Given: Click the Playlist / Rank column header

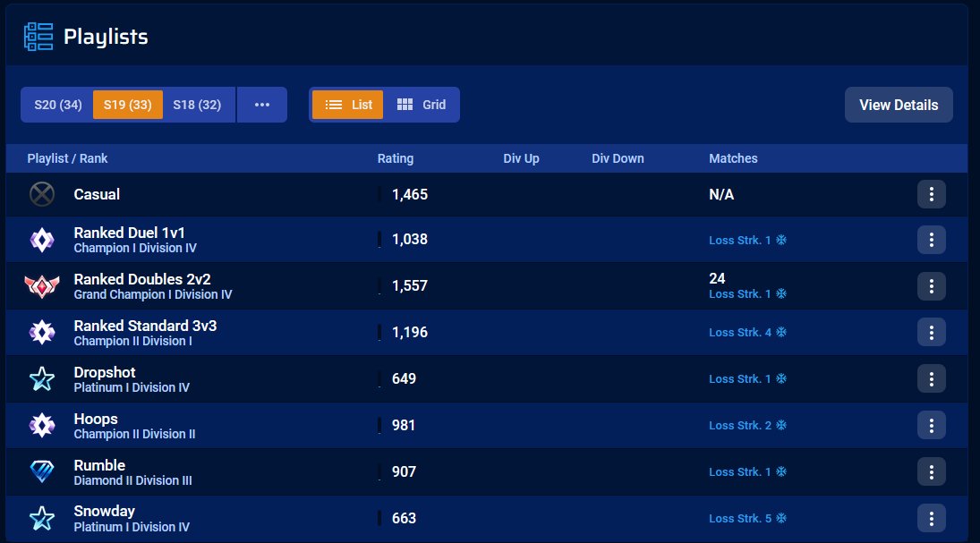Looking at the screenshot, I should point(67,158).
